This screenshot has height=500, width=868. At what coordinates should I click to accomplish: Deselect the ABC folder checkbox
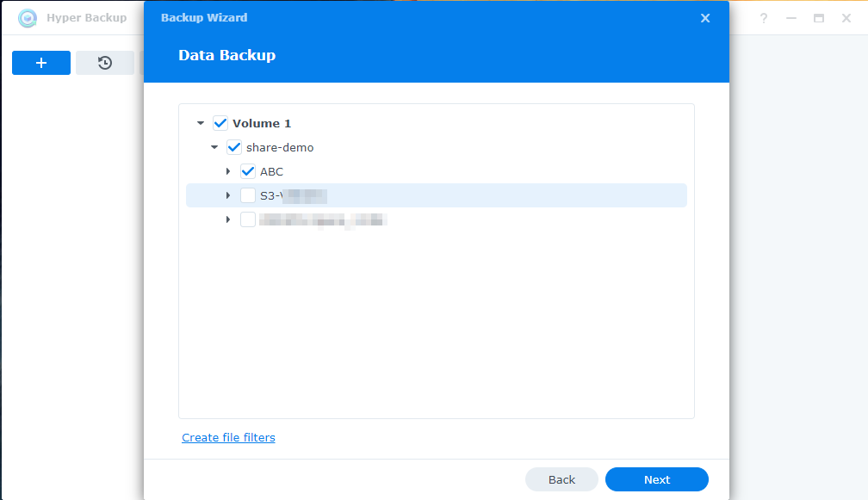[x=248, y=171]
